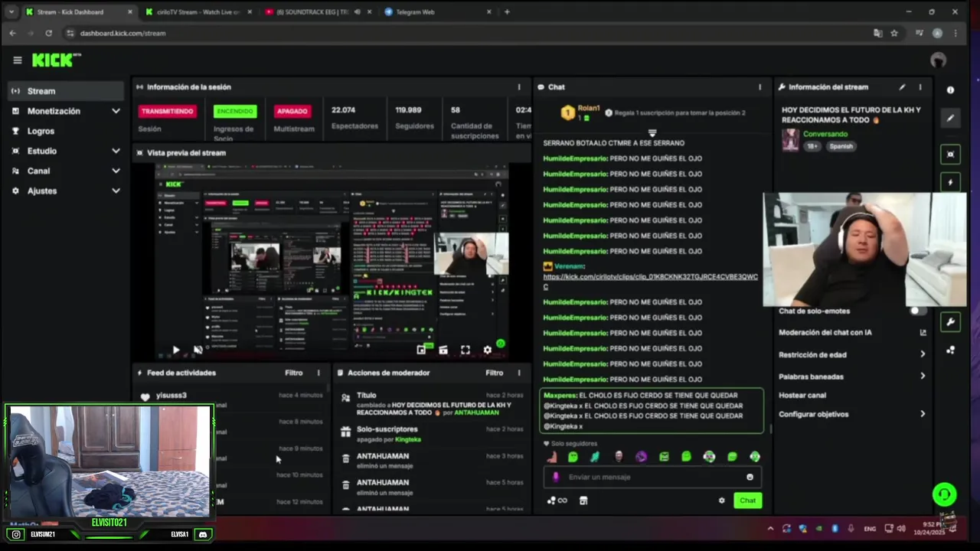Open Filtro in Acciones de moderador
The width and height of the screenshot is (980, 551).
click(x=495, y=373)
